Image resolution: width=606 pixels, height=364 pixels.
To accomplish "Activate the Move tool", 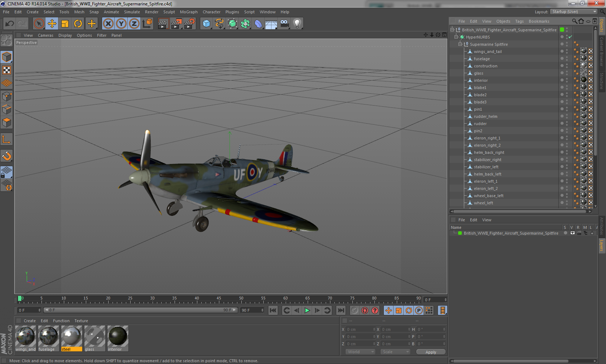I will pyautogui.click(x=52, y=24).
